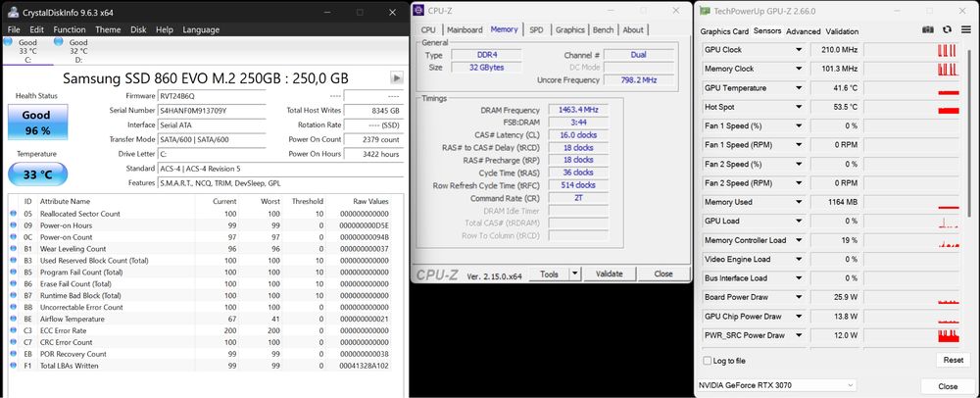Click the status dot for Airflow Temperature

tap(14, 319)
